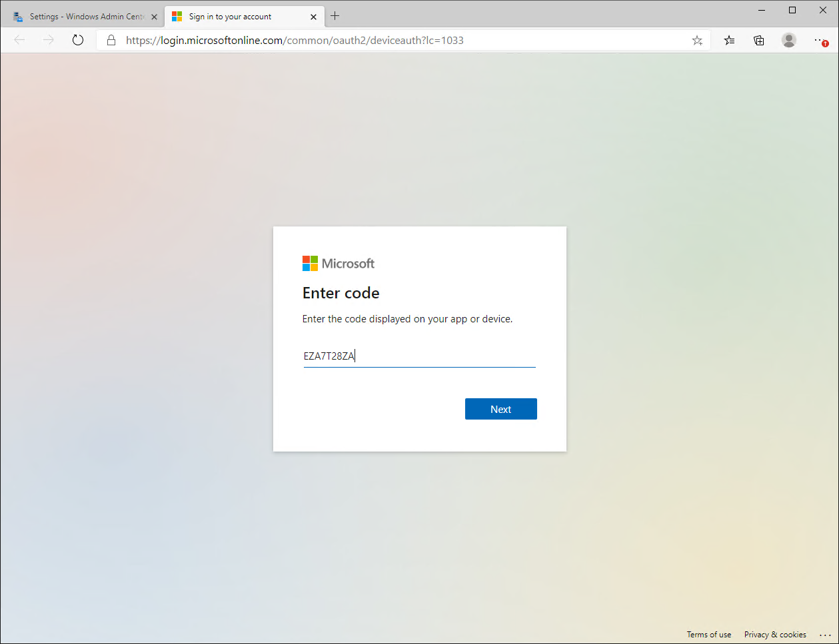Open Settings and more menu
The image size is (839, 644).
click(820, 41)
